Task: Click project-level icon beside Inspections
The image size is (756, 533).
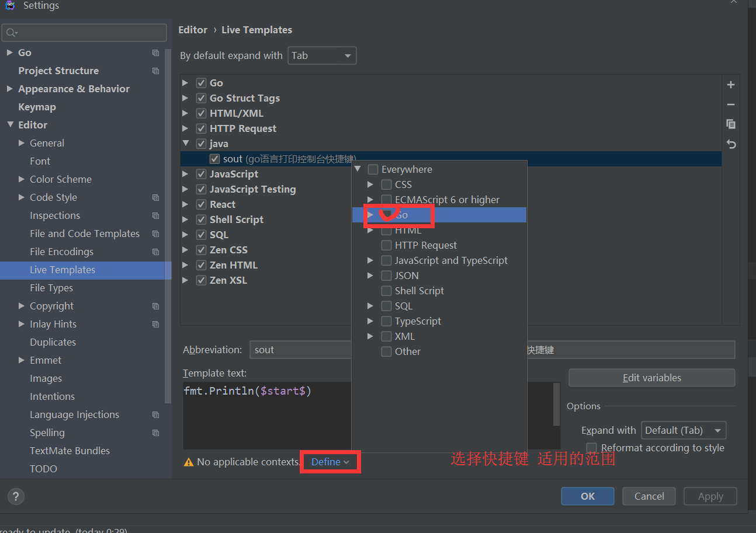Action: [155, 215]
